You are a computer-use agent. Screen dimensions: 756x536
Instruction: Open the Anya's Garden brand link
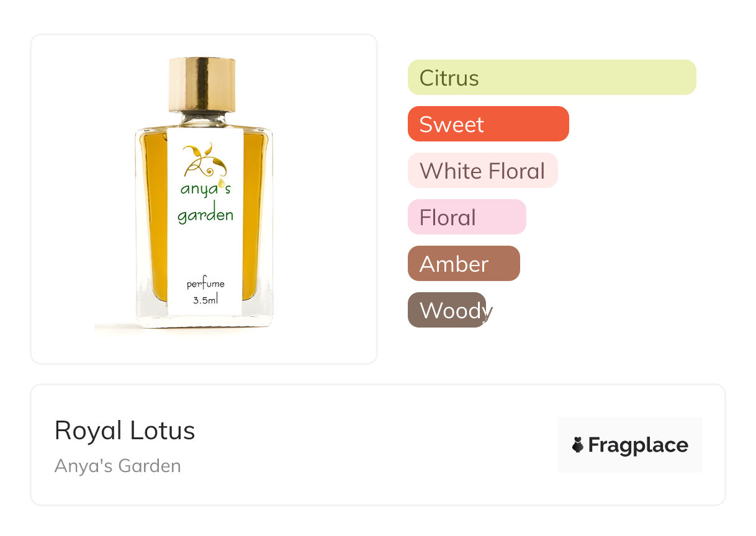118,466
